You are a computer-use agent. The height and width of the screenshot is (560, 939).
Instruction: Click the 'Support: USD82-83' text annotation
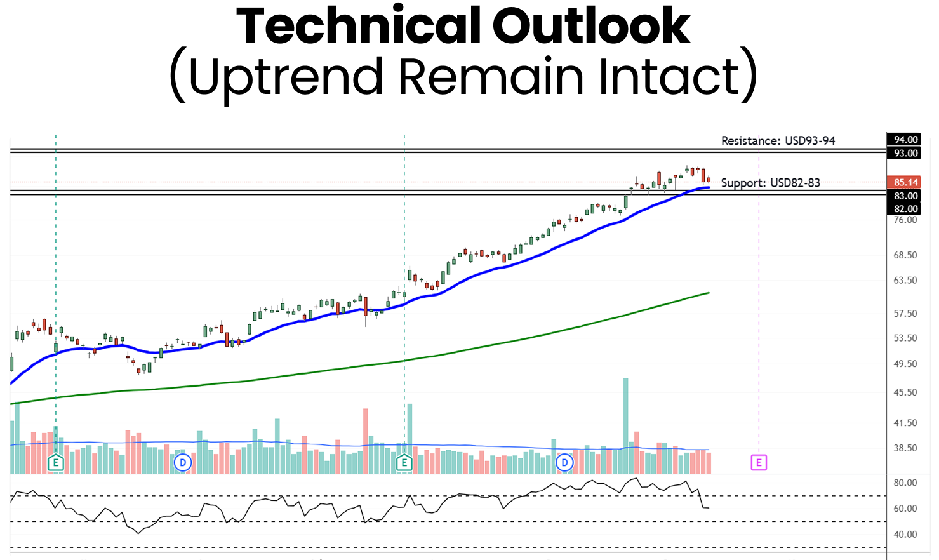coord(770,183)
